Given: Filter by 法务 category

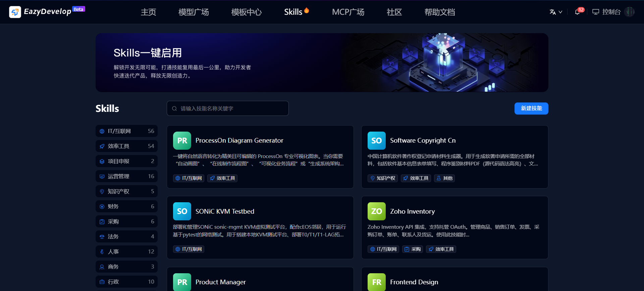Looking at the screenshot, I should tap(126, 237).
